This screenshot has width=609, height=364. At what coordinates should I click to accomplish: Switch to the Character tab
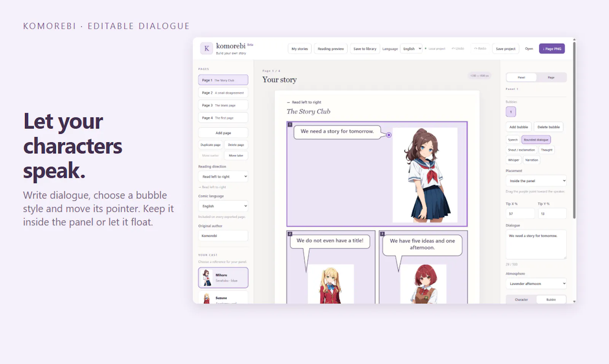[521, 299]
